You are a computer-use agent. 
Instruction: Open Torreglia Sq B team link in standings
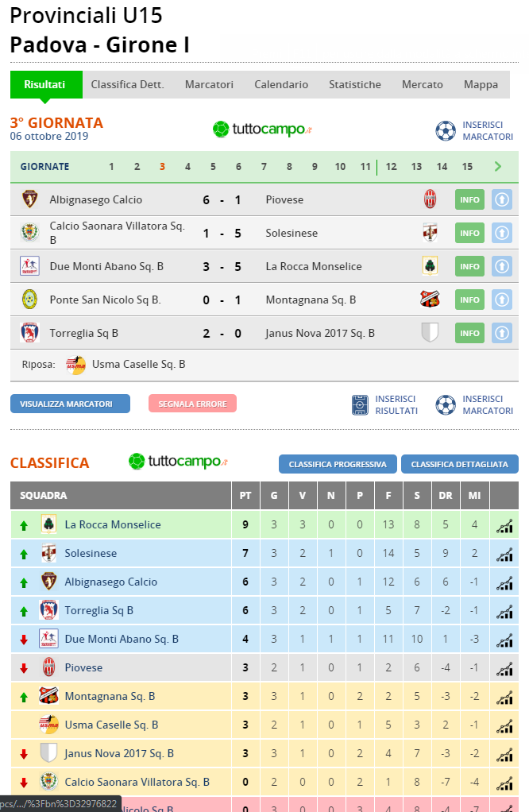[x=98, y=610]
